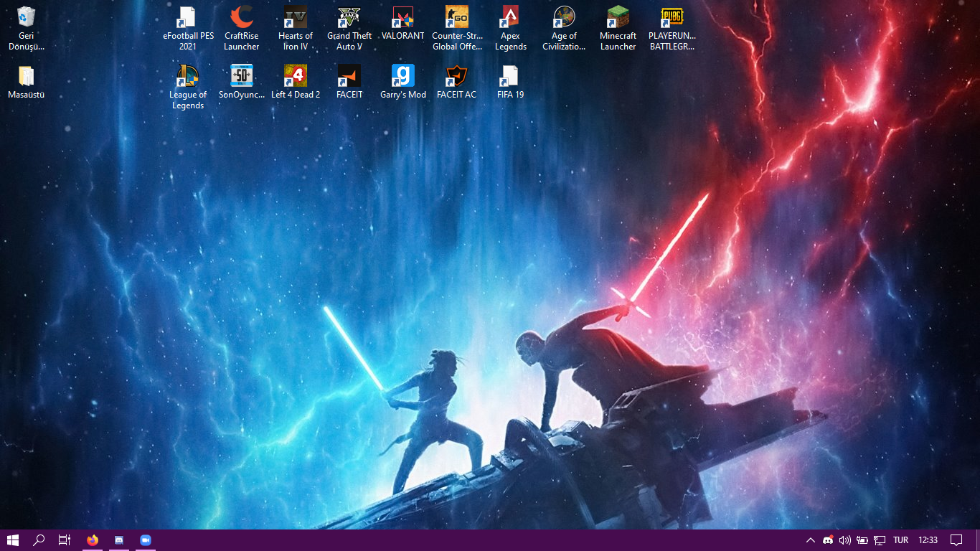Switch to the Discord app button beside Firefox

point(119,540)
